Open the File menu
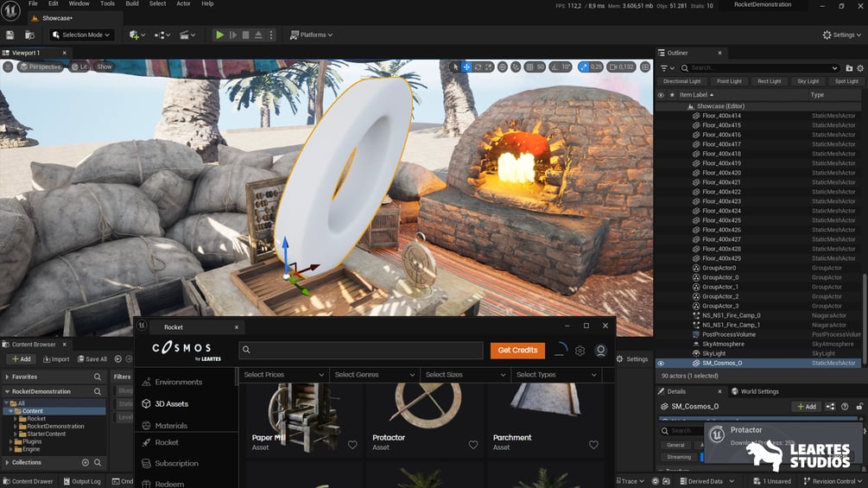Screen dimensions: 868x488 pos(33,3)
